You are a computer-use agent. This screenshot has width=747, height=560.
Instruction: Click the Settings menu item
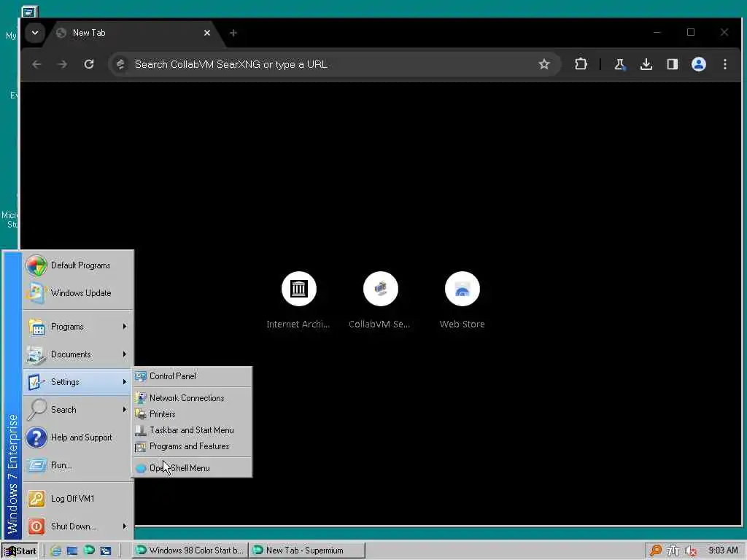point(77,382)
